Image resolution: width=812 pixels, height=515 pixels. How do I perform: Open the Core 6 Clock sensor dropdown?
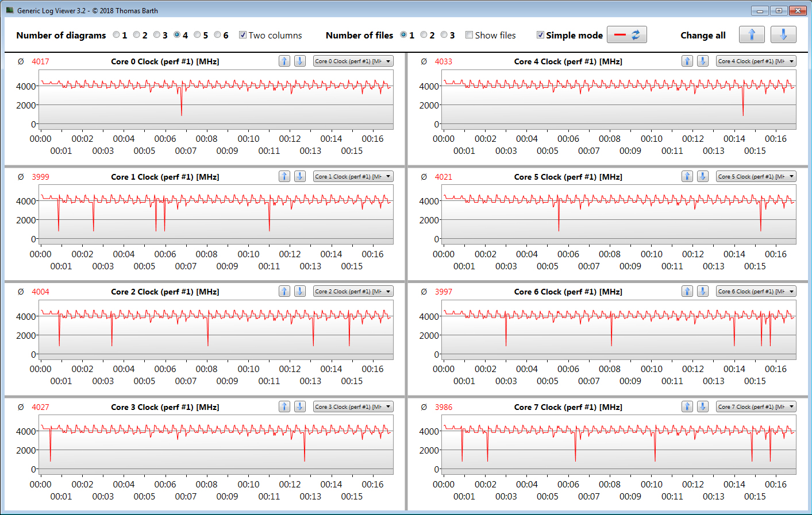tap(756, 292)
